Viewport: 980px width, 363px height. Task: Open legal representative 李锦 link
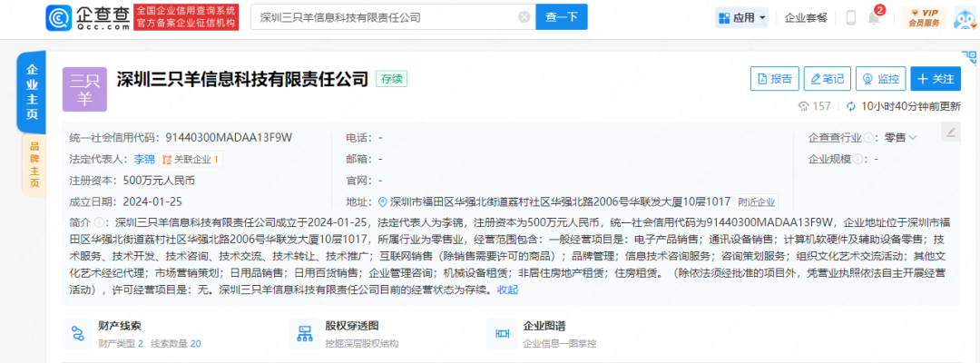[x=144, y=160]
